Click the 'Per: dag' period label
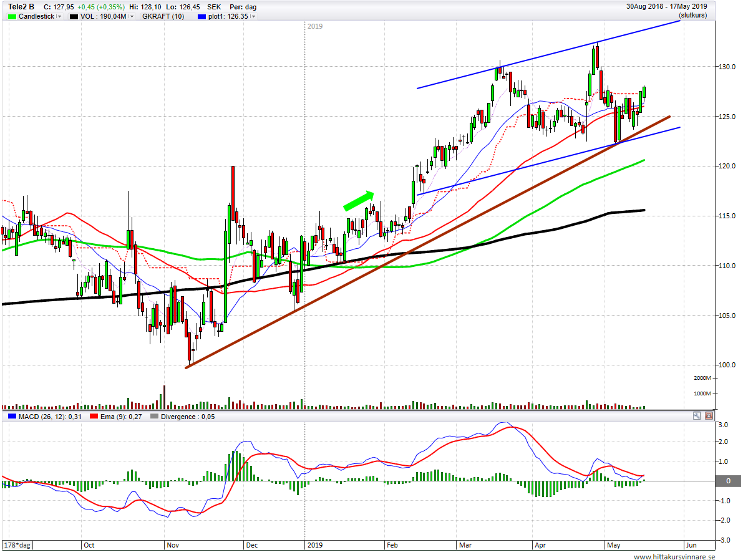This screenshot has height=560, width=743. click(243, 7)
